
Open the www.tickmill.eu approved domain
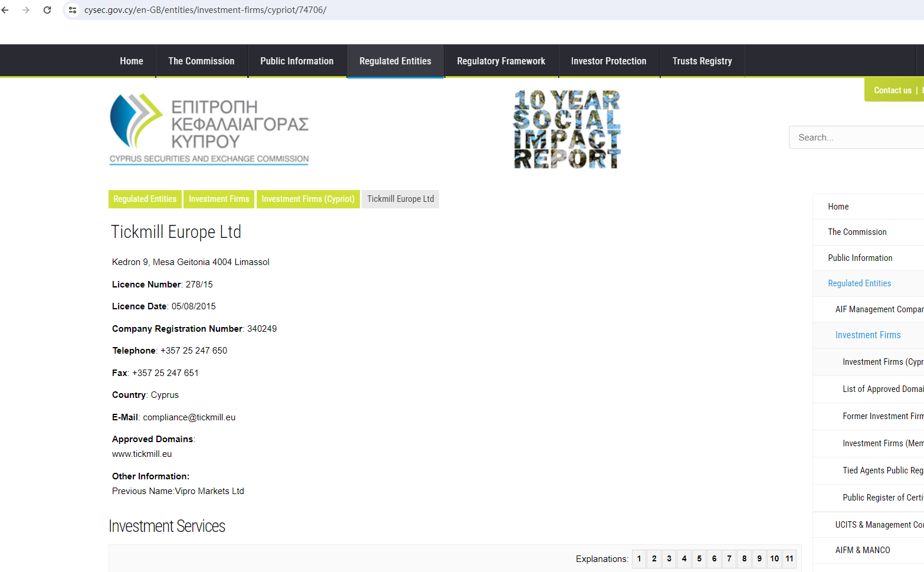[x=142, y=454]
